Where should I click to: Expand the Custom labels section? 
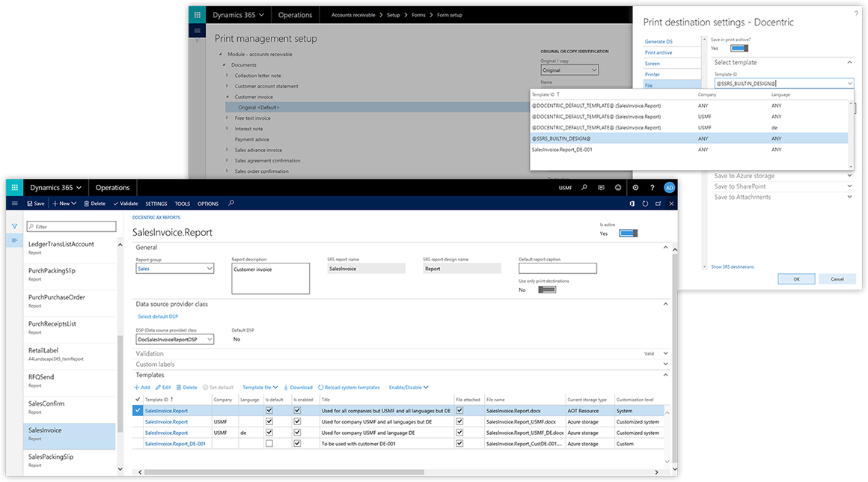tap(665, 364)
